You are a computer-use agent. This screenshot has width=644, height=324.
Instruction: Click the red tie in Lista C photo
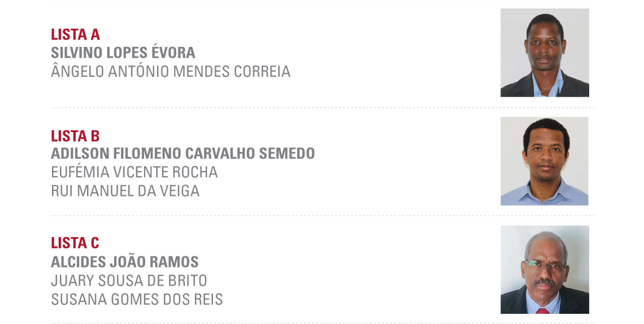click(x=543, y=310)
